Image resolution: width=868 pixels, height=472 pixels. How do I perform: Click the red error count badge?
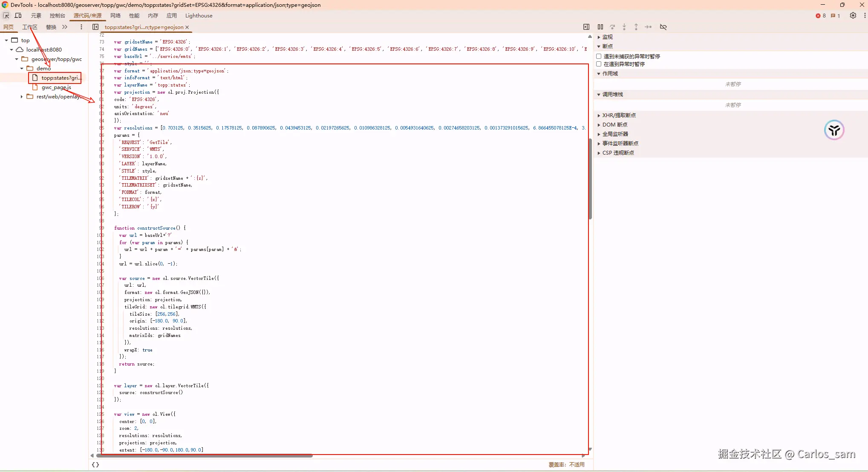coord(821,16)
